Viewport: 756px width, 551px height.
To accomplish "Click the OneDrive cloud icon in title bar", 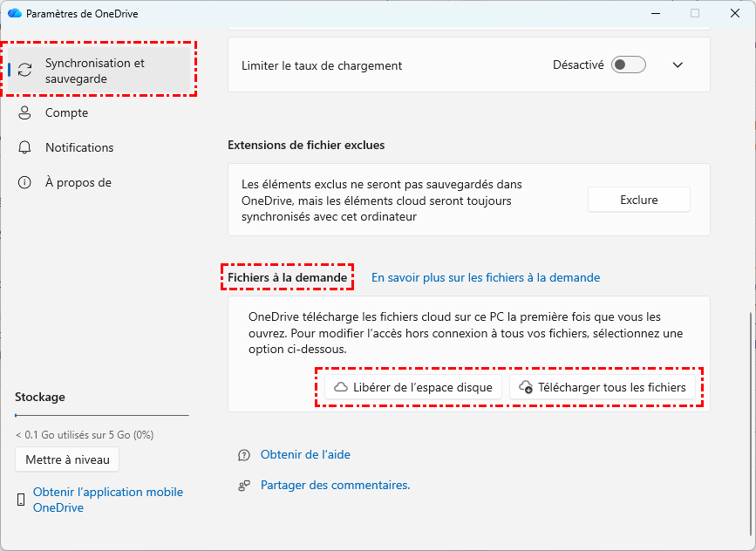I will point(15,13).
